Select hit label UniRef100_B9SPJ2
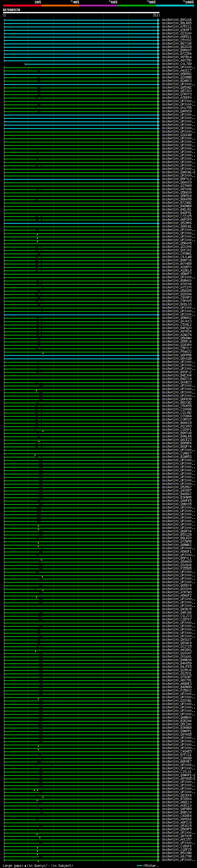 (176, 372)
